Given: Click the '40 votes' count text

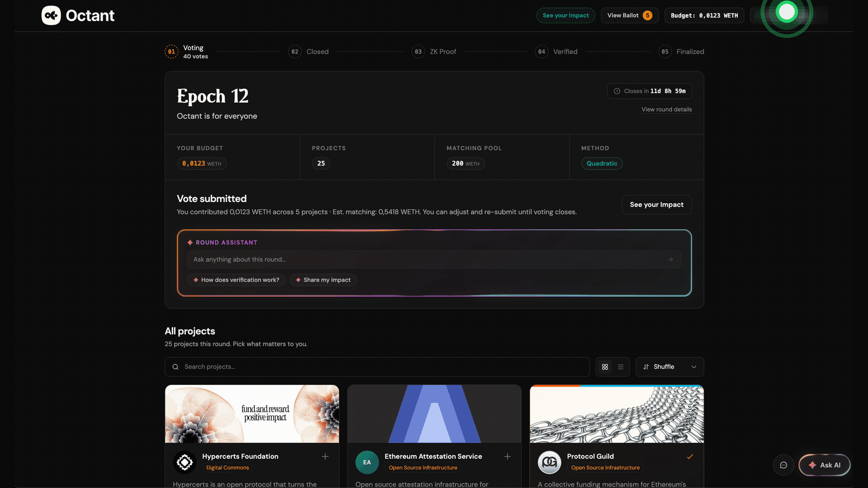Looking at the screenshot, I should [x=195, y=56].
